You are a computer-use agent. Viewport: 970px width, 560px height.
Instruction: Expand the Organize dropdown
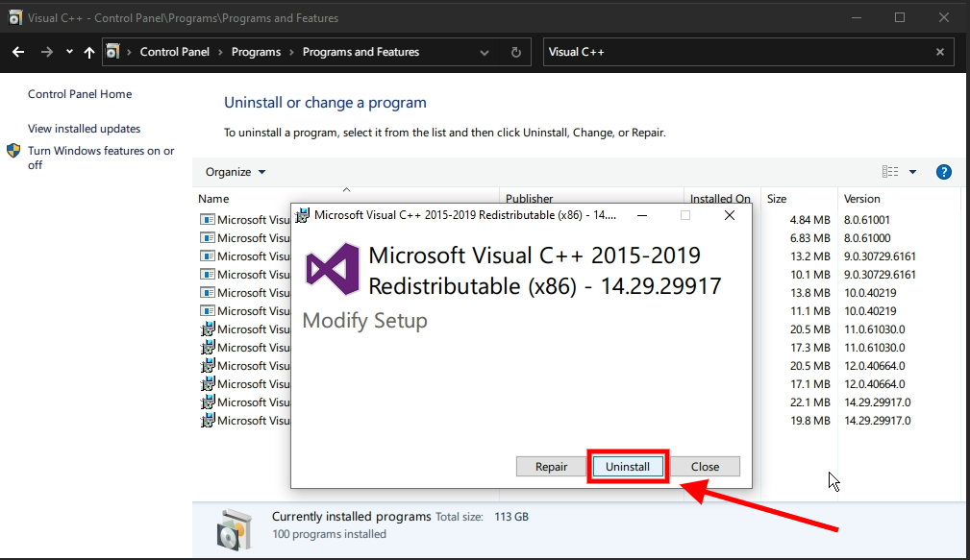pyautogui.click(x=236, y=172)
